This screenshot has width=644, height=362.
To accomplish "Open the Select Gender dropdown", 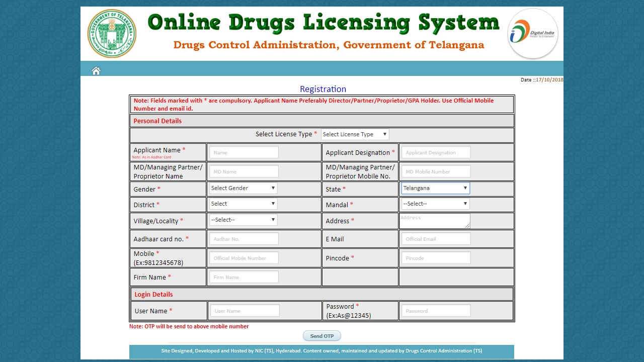I will pyautogui.click(x=243, y=188).
